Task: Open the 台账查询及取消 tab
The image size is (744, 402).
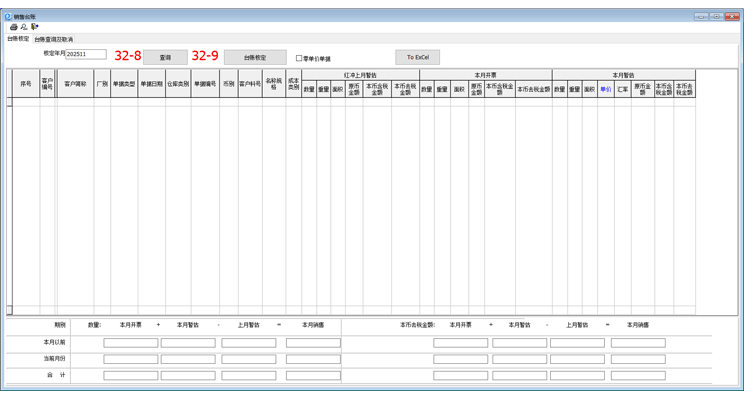Action: coord(53,39)
